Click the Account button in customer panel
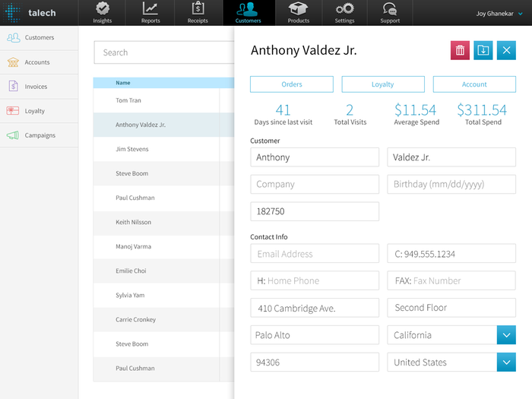Viewport: 532px width, 399px height. coord(474,84)
